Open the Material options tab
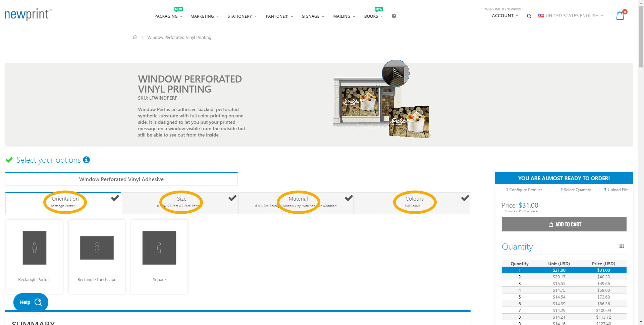644x325 pixels. 296,203
